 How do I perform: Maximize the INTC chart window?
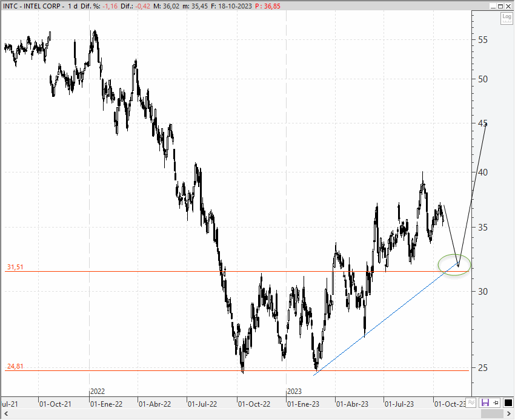(x=500, y=6)
